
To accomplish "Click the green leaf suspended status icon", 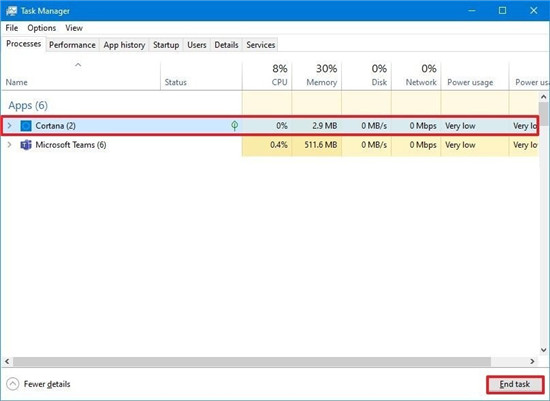I will [235, 126].
